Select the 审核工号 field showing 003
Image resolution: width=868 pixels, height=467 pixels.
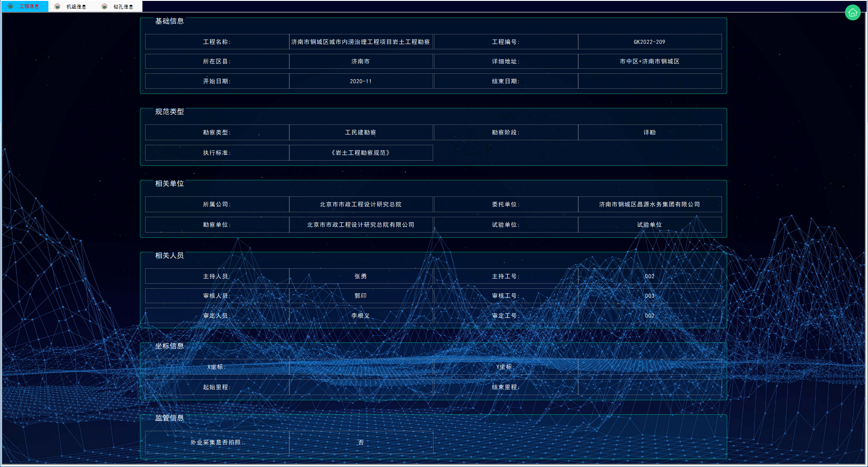coord(649,296)
